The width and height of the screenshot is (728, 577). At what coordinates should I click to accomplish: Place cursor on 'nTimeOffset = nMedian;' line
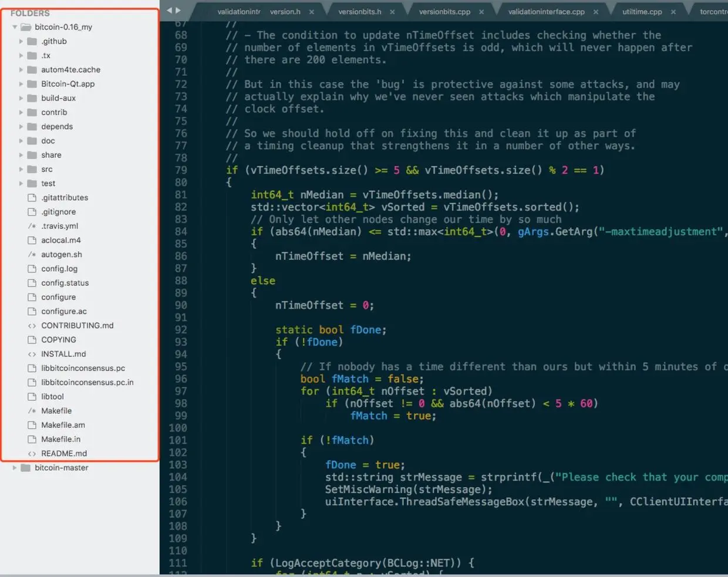(343, 257)
